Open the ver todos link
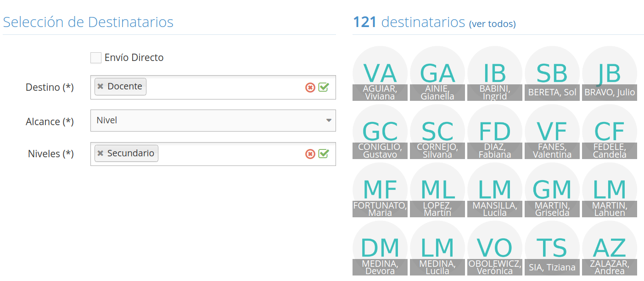This screenshot has width=644, height=281. [x=492, y=24]
